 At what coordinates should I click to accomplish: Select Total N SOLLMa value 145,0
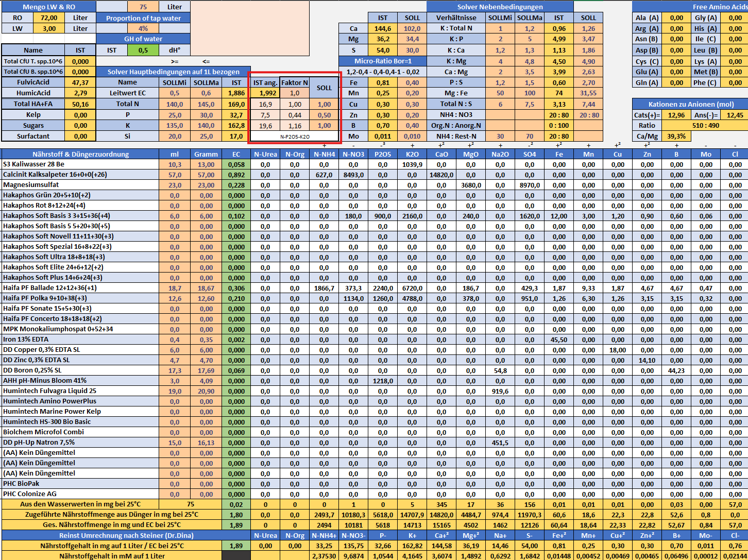[x=206, y=104]
